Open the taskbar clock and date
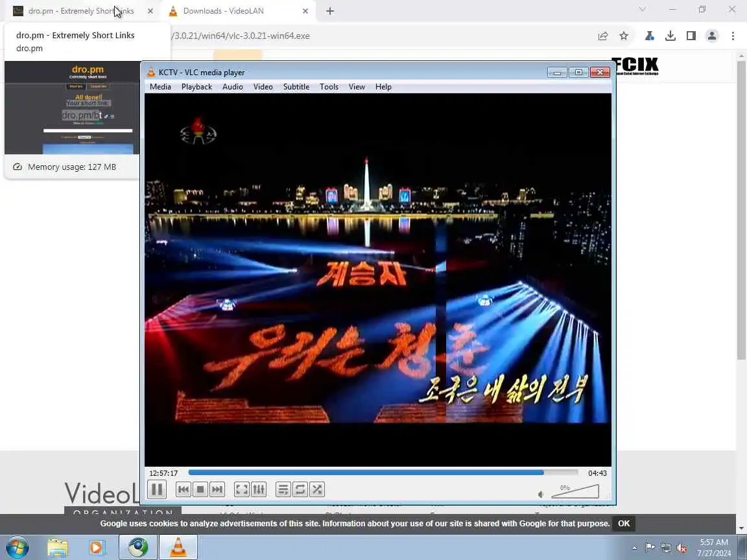Image resolution: width=747 pixels, height=560 pixels. pyautogui.click(x=714, y=548)
